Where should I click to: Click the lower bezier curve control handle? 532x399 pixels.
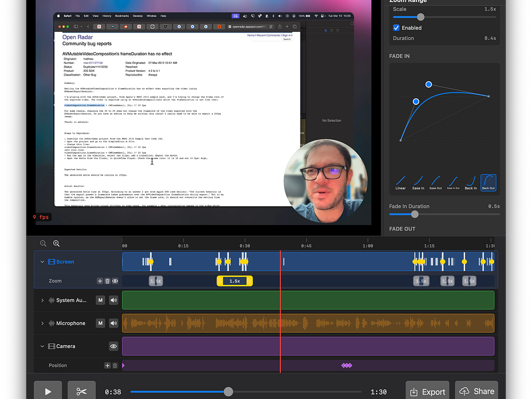(x=416, y=102)
